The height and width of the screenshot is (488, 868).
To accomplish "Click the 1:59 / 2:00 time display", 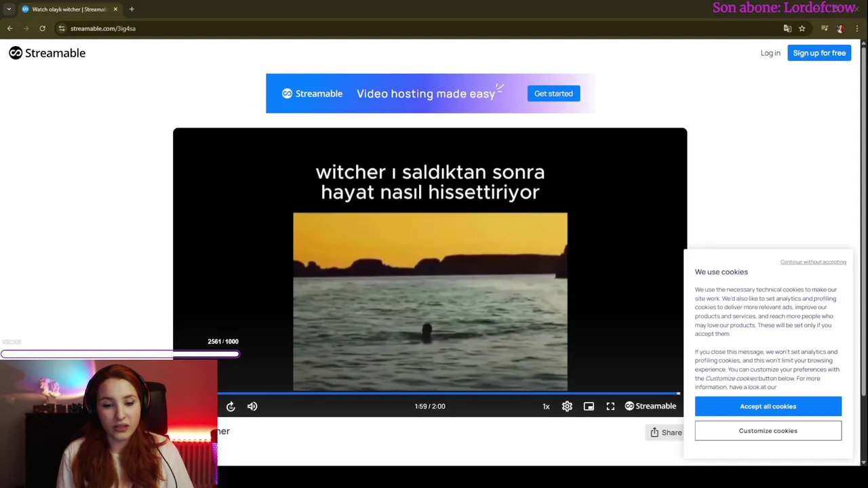I will 430,407.
